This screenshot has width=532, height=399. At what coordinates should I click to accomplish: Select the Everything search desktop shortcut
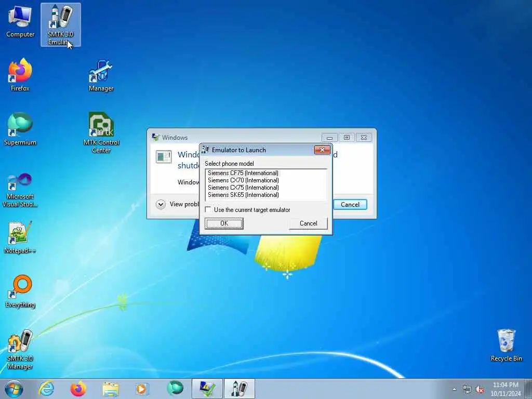pos(20,291)
